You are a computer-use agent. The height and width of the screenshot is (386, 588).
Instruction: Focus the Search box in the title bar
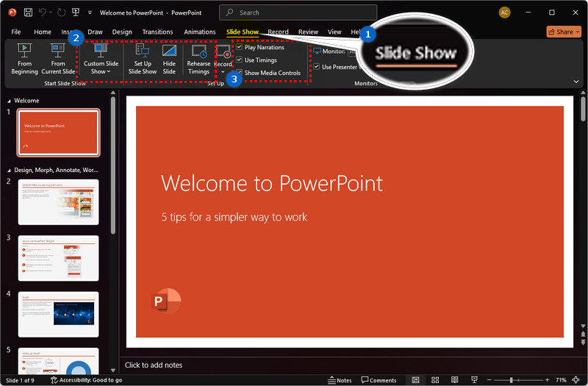click(x=298, y=12)
